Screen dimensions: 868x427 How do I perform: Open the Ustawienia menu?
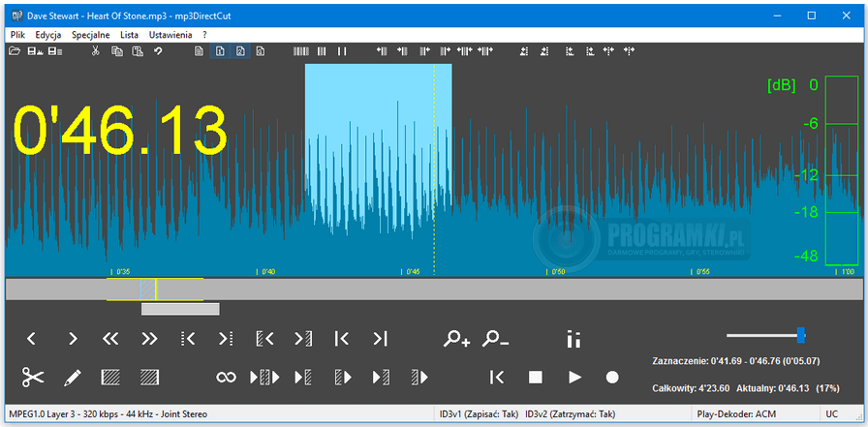[170, 34]
